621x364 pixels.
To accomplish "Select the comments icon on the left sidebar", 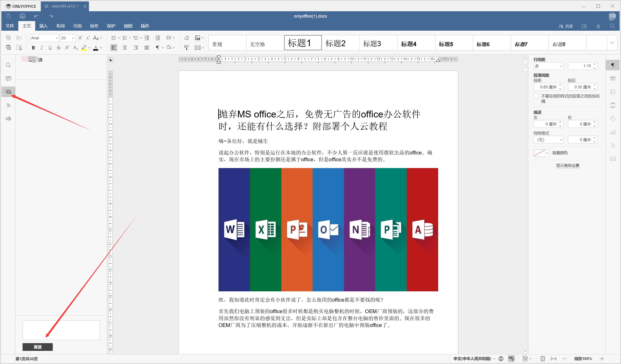I will point(8,78).
